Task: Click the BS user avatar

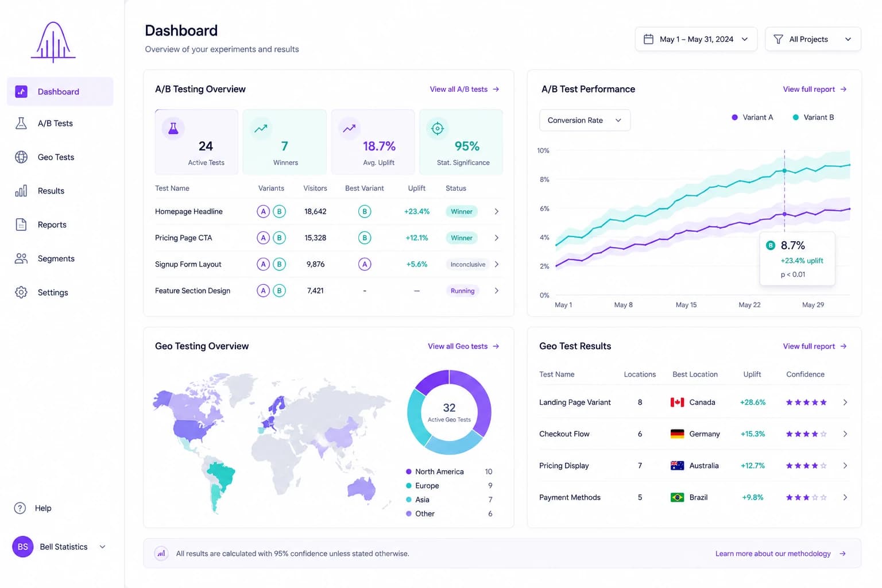Action: (x=23, y=547)
